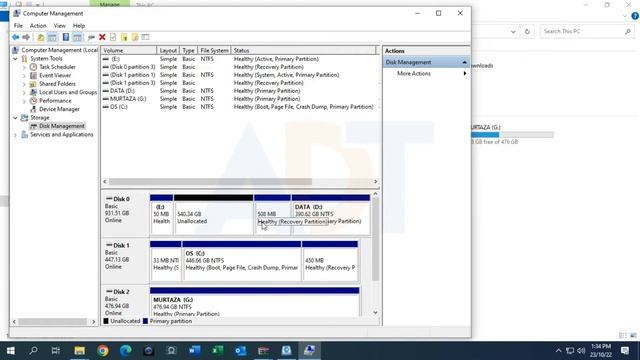Click the Search This PC box in File Explorer

(587, 31)
